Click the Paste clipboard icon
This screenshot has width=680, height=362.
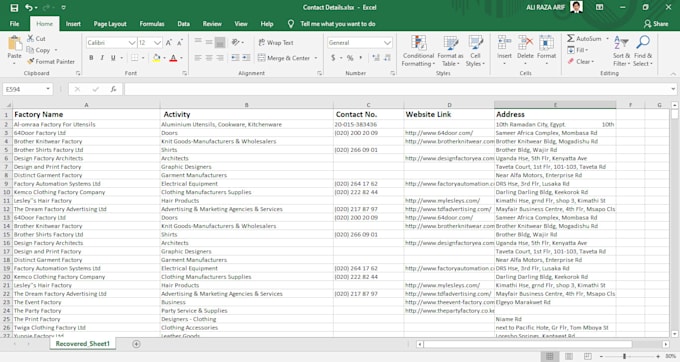pyautogui.click(x=14, y=43)
